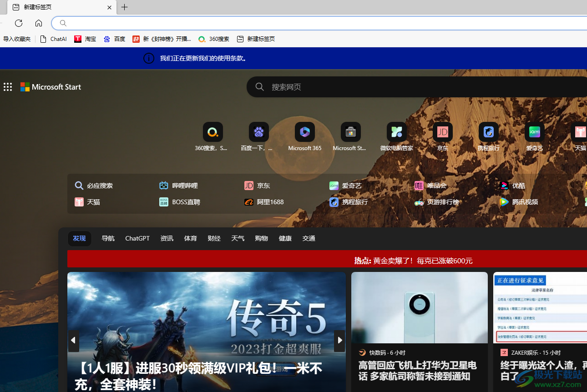Switch to the 财经 feed tab
587x392 pixels.
click(x=214, y=238)
